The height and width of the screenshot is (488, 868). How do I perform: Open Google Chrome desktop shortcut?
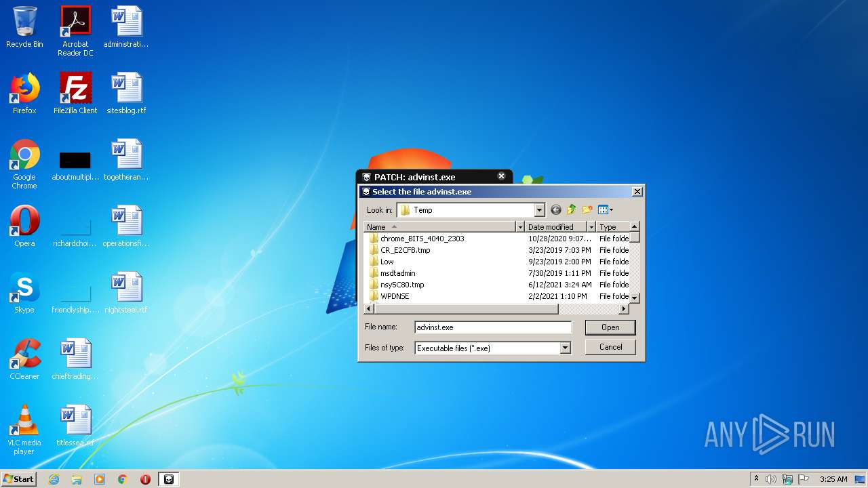(x=24, y=164)
